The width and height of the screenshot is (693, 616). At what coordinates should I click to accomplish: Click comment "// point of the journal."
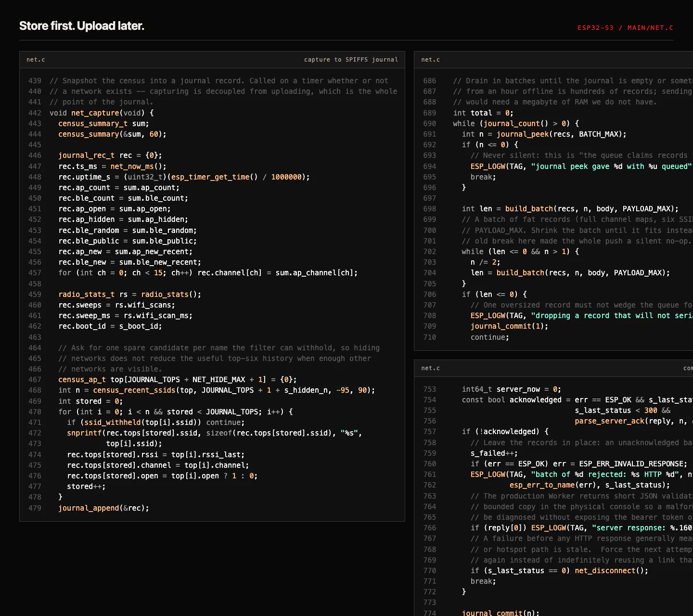pyautogui.click(x=102, y=102)
